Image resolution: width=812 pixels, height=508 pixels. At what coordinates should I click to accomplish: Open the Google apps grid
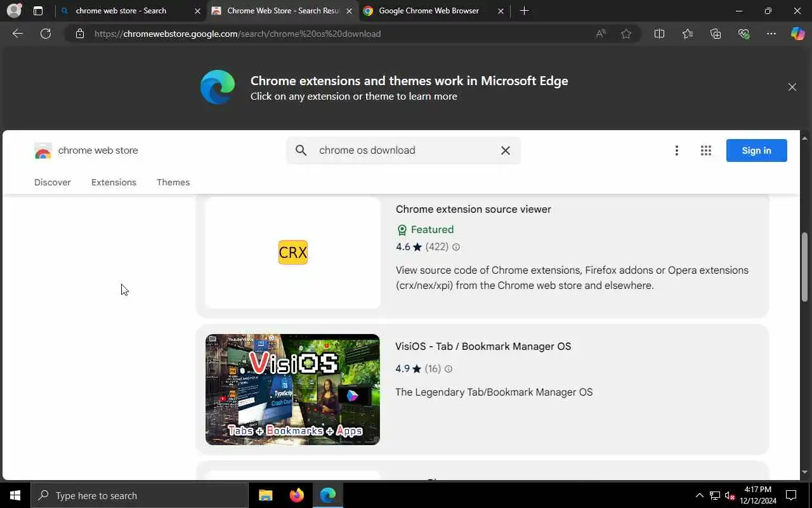click(x=705, y=150)
